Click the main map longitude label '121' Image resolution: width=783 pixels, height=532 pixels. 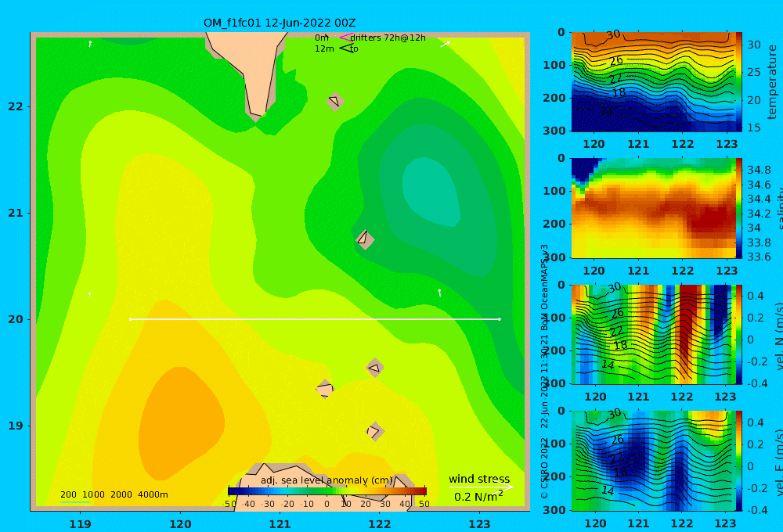[280, 524]
